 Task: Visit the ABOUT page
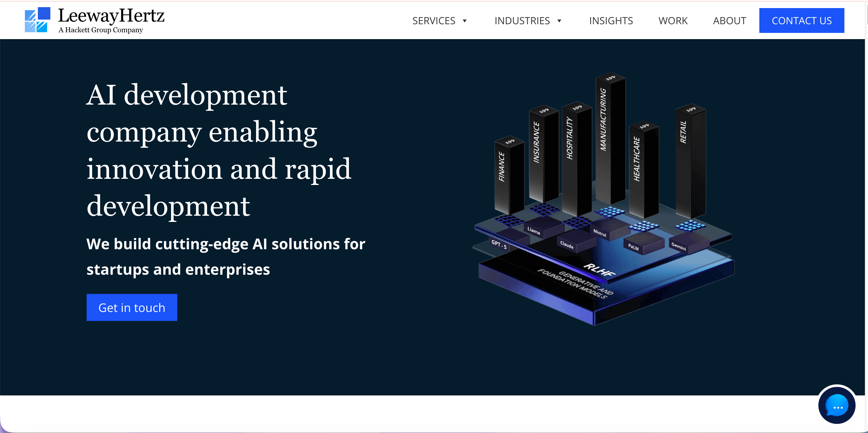click(730, 21)
